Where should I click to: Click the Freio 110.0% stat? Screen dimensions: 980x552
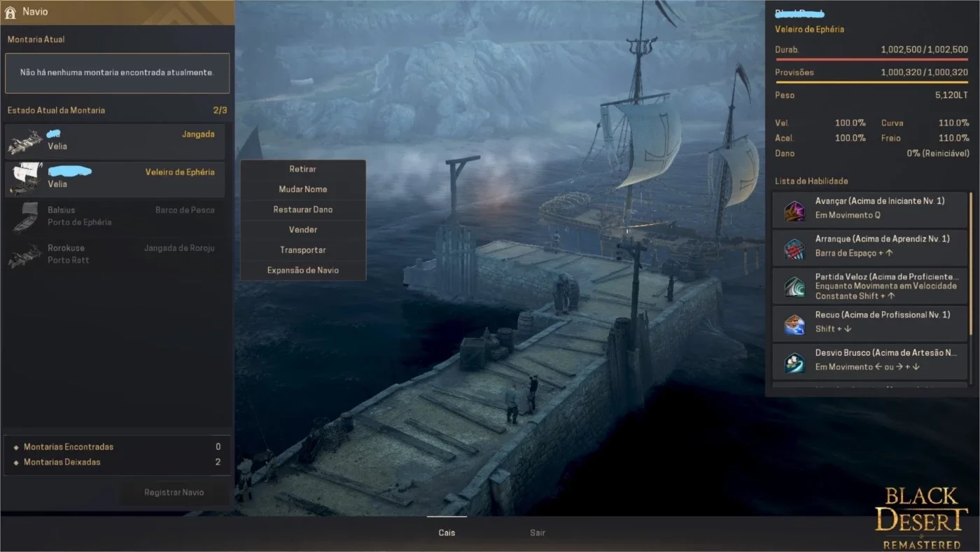[x=925, y=138]
